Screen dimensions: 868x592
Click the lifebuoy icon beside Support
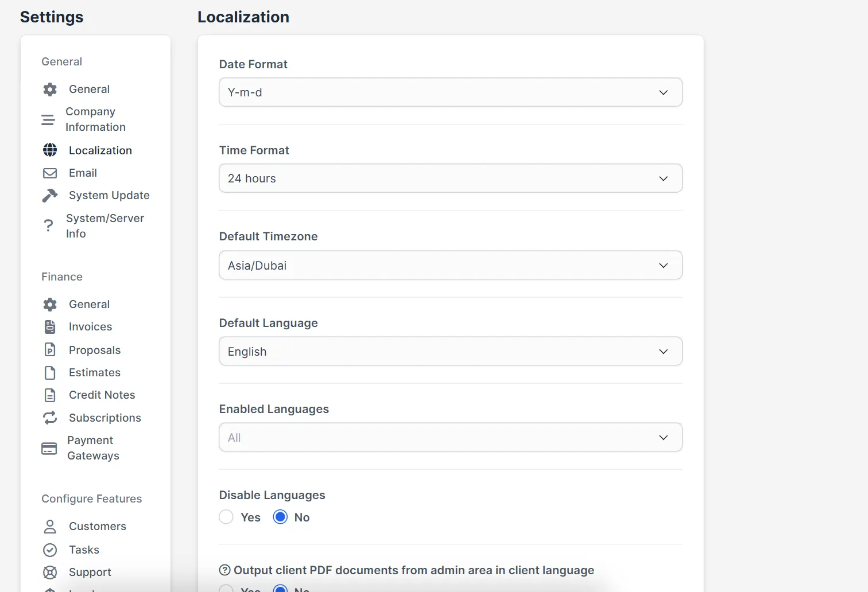pyautogui.click(x=50, y=572)
